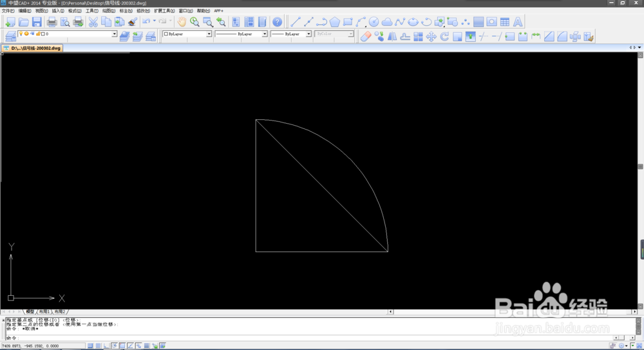Print the drawing with printer icon
Viewport: 644px width, 350px height.
52,22
